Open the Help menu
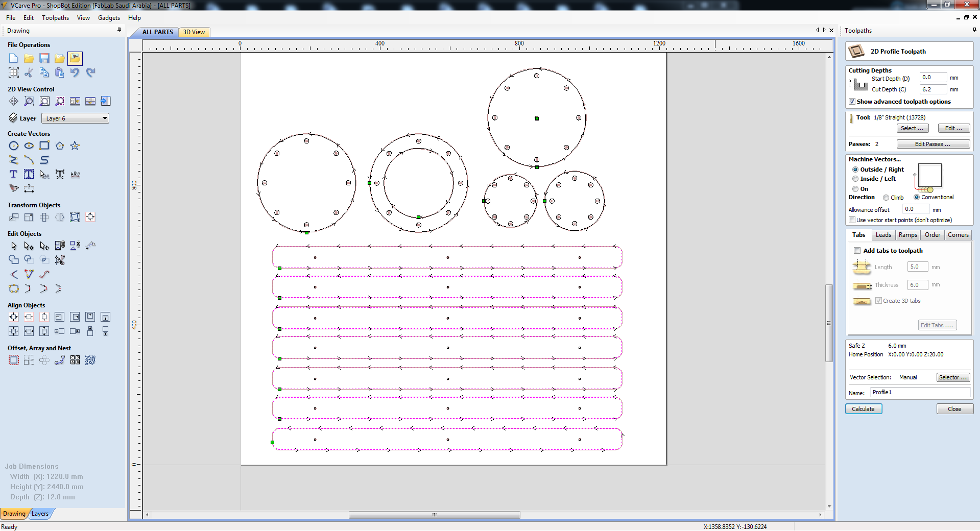 pos(134,18)
